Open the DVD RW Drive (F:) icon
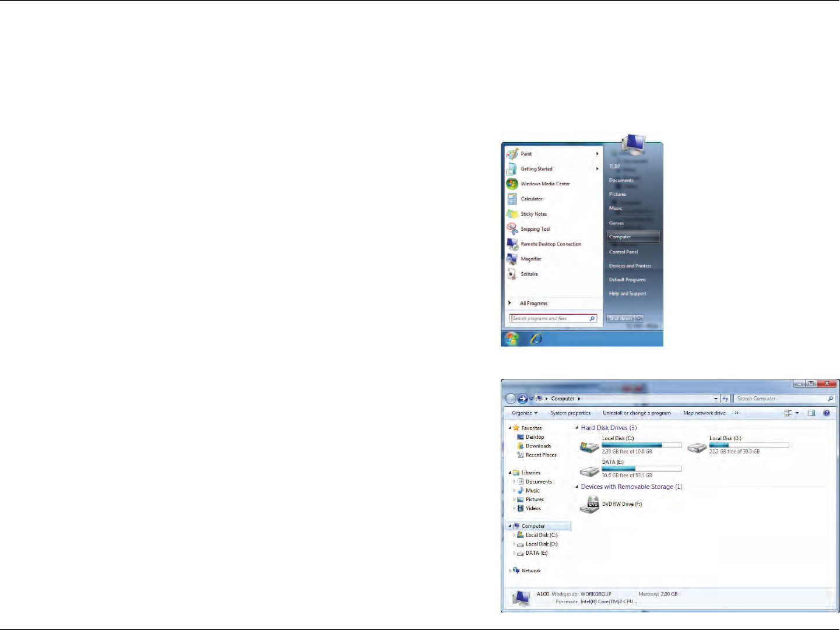Viewport: 840px width, 630px height. click(589, 504)
